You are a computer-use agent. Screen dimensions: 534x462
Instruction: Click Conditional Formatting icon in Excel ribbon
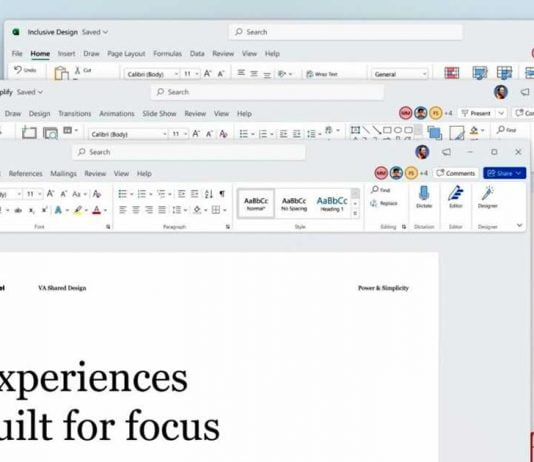452,73
